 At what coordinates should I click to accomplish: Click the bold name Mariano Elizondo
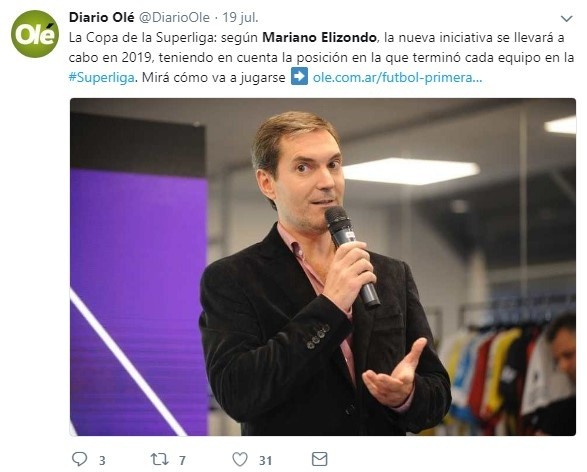click(x=319, y=37)
